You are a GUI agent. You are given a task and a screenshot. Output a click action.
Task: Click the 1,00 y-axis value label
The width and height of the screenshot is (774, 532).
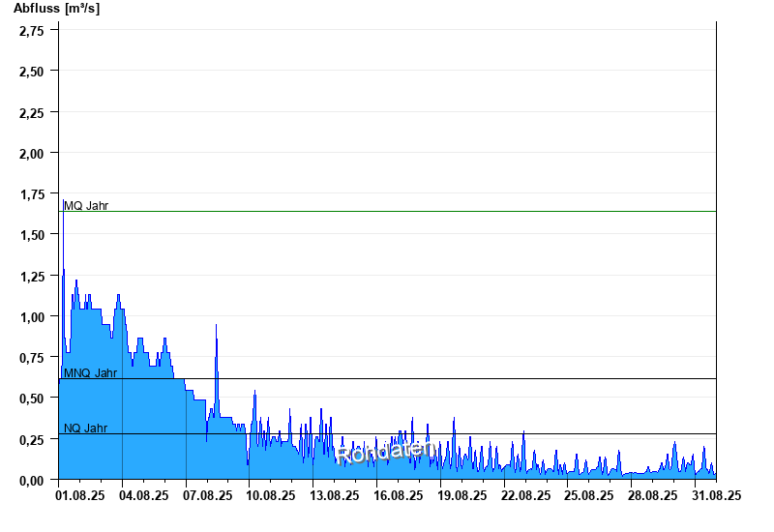pos(31,316)
